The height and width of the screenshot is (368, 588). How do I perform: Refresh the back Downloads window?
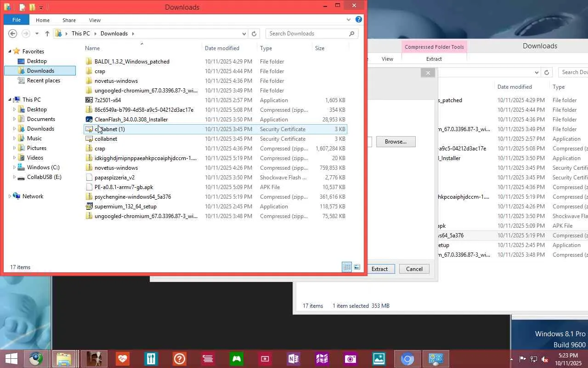(x=547, y=72)
